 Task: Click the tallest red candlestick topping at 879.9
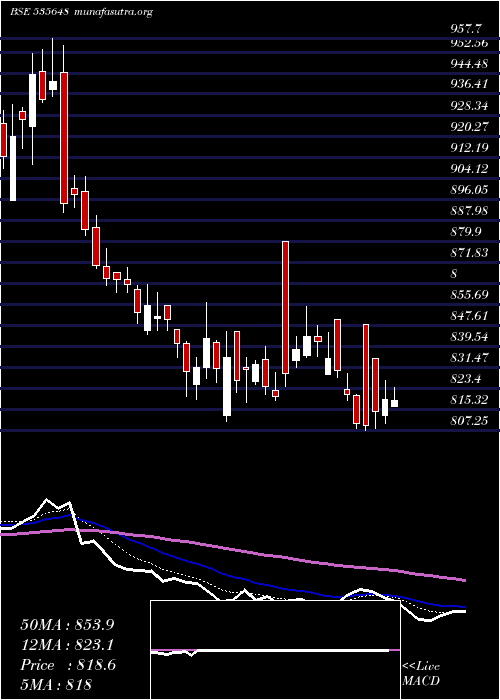[285, 307]
